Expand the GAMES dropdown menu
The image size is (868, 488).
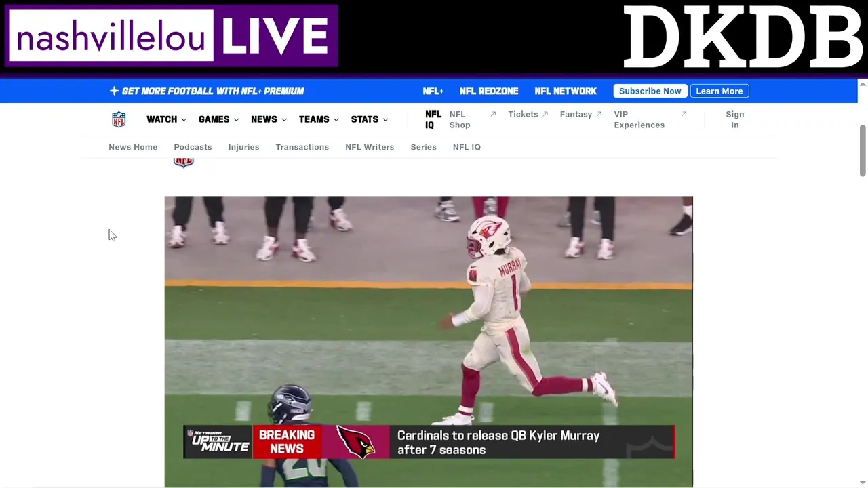click(218, 119)
